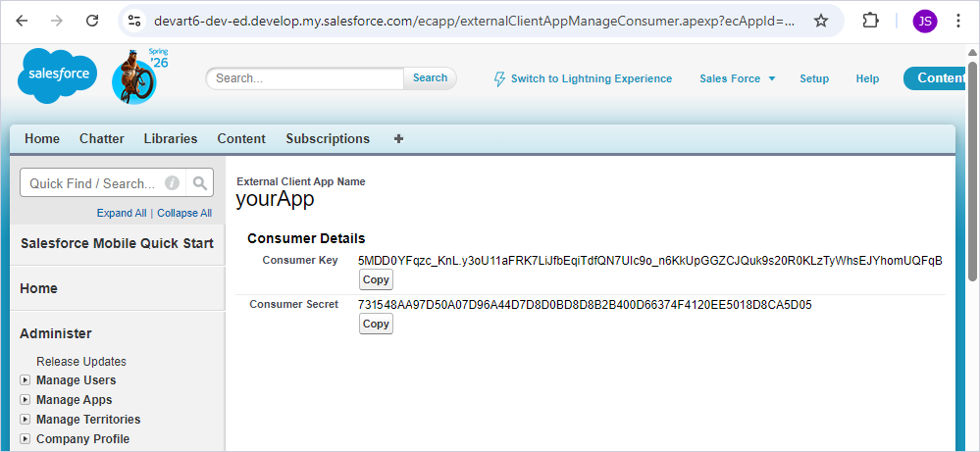Expand the Manage Users tree node
The image size is (980, 452).
tap(25, 380)
